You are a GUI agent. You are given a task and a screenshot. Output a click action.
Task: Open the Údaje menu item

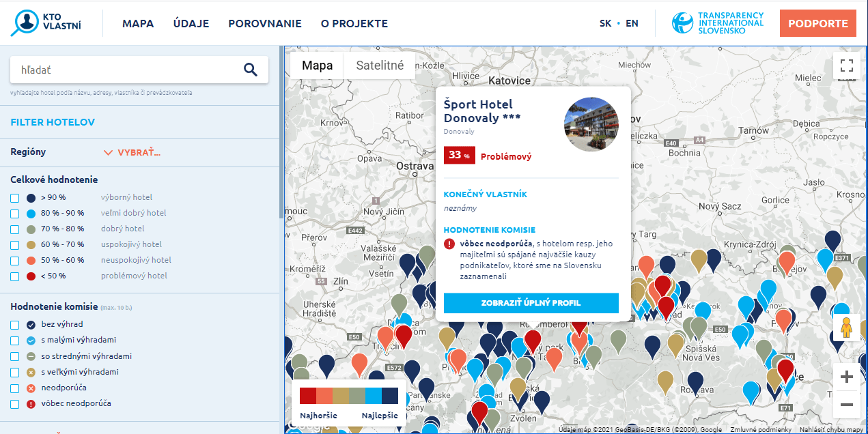191,23
